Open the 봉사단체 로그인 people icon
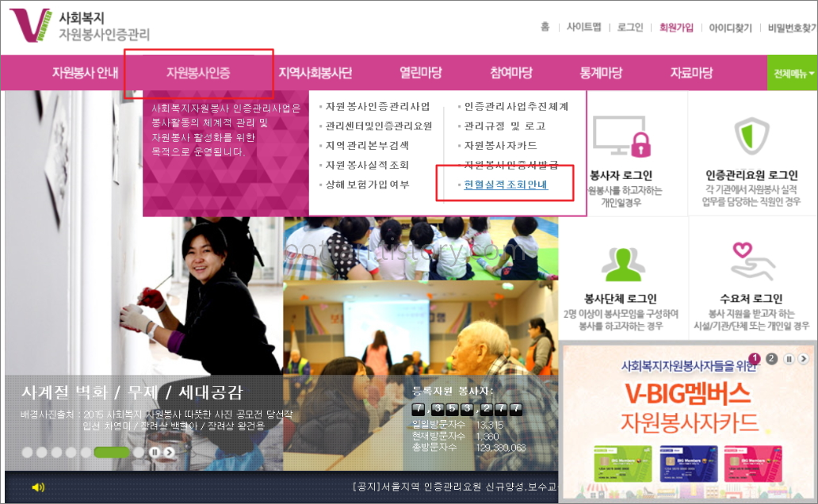The height and width of the screenshot is (504, 818). (623, 265)
